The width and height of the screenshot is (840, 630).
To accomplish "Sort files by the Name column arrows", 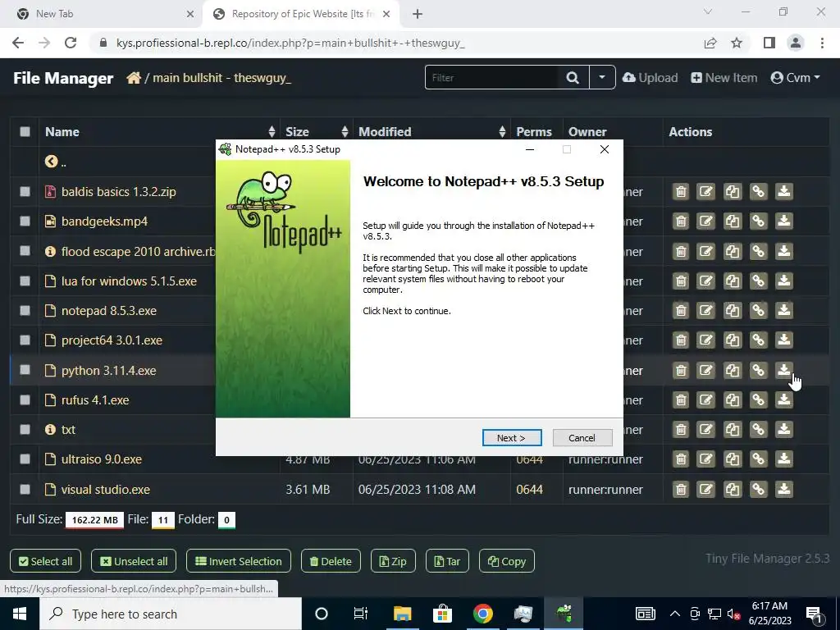I will [272, 132].
